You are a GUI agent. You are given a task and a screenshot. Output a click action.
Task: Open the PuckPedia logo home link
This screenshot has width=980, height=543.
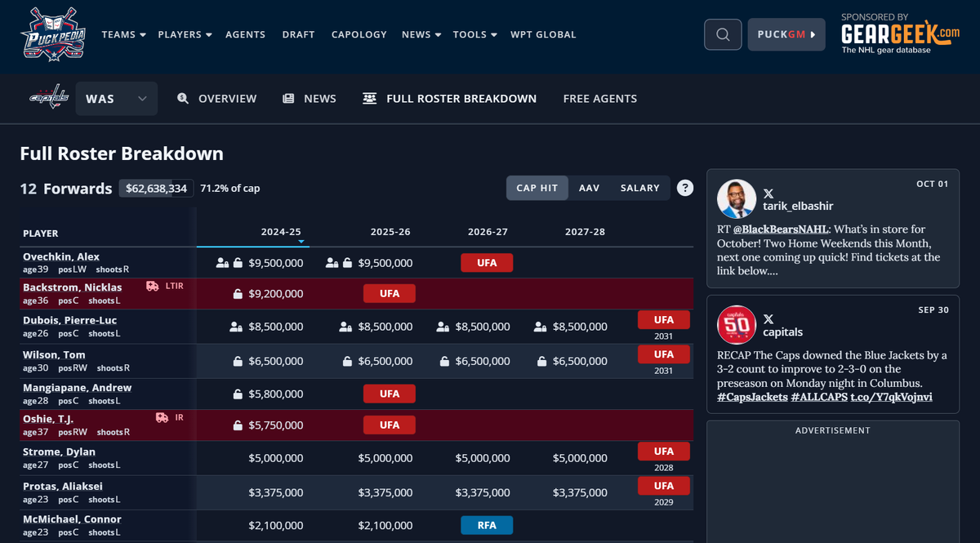[53, 34]
